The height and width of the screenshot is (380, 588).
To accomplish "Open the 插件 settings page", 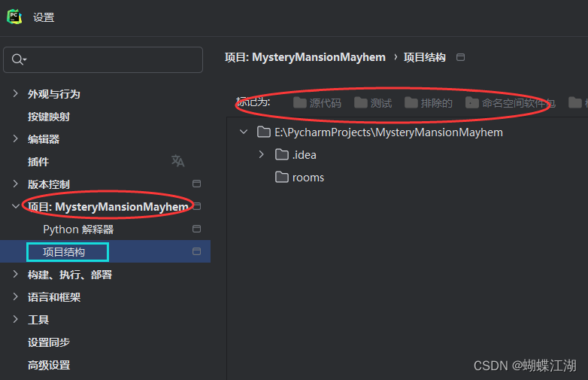I will [x=38, y=162].
